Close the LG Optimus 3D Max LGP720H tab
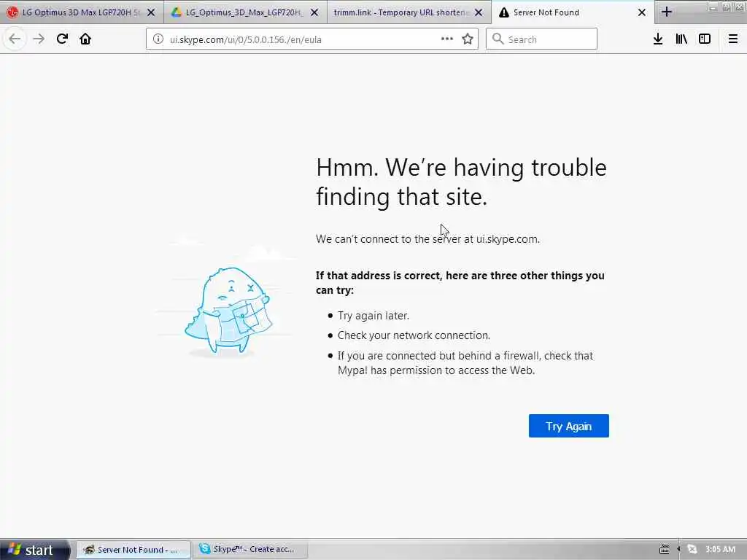The height and width of the screenshot is (560, 747). click(151, 13)
